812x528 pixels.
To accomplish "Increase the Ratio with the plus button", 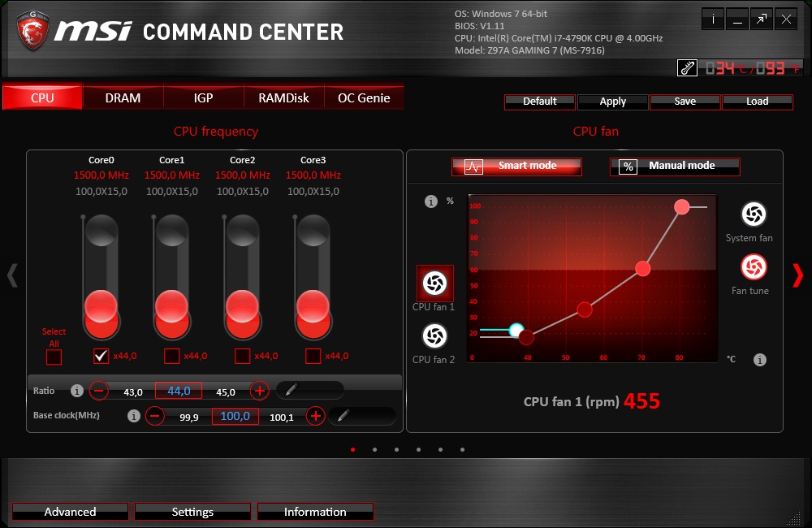I will (x=260, y=391).
